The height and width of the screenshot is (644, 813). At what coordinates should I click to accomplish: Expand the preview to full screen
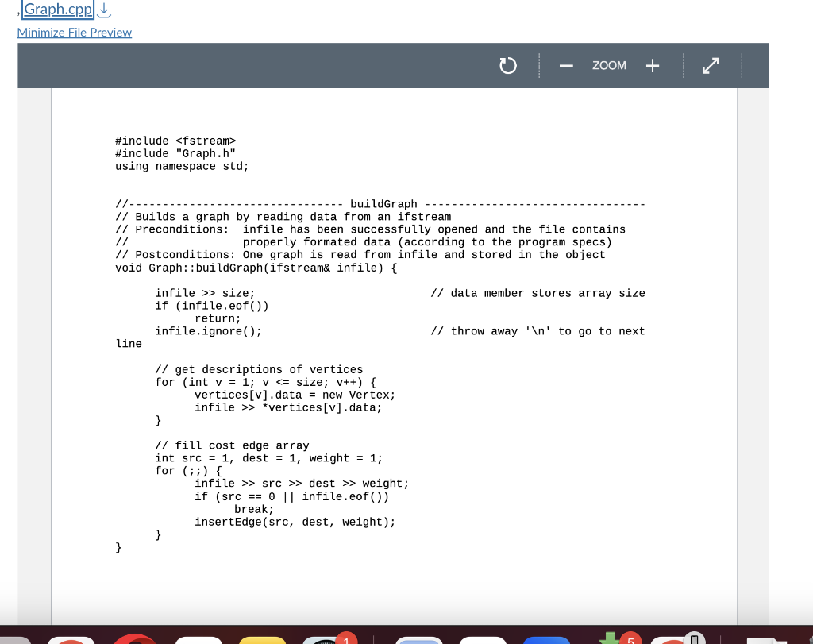click(x=711, y=66)
